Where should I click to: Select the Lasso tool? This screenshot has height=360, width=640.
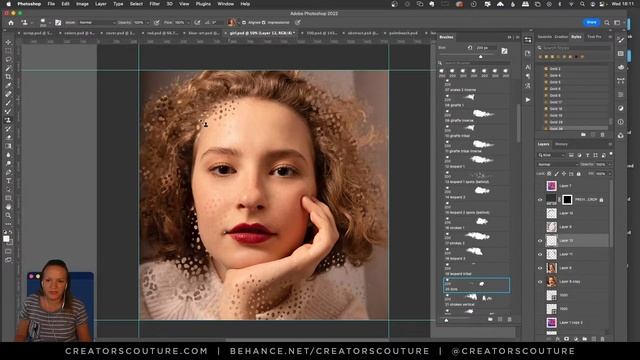8,60
